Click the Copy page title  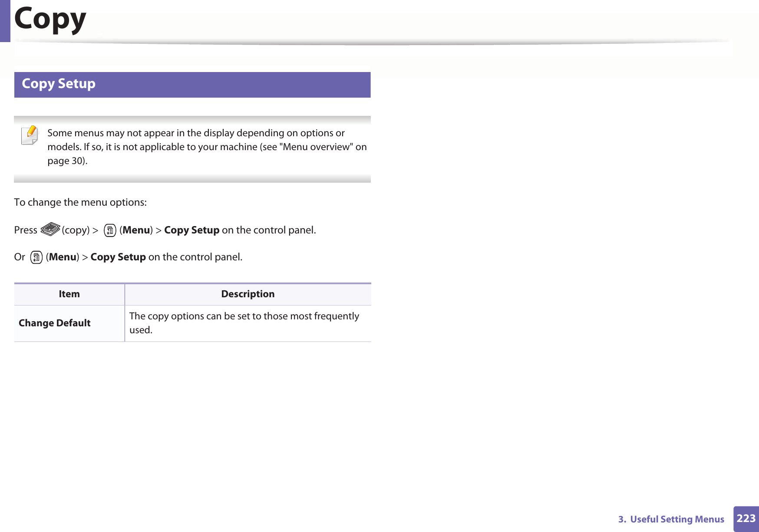click(50, 19)
